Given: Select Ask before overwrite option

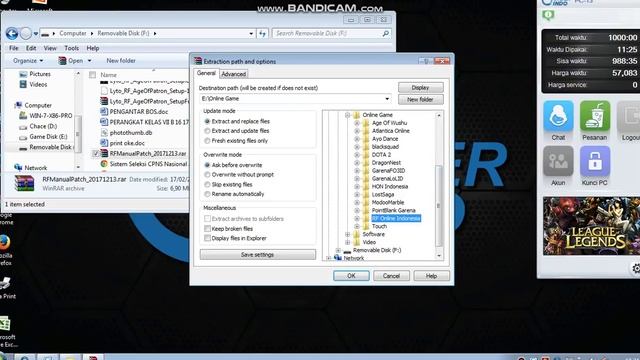Looking at the screenshot, I should coord(207,165).
